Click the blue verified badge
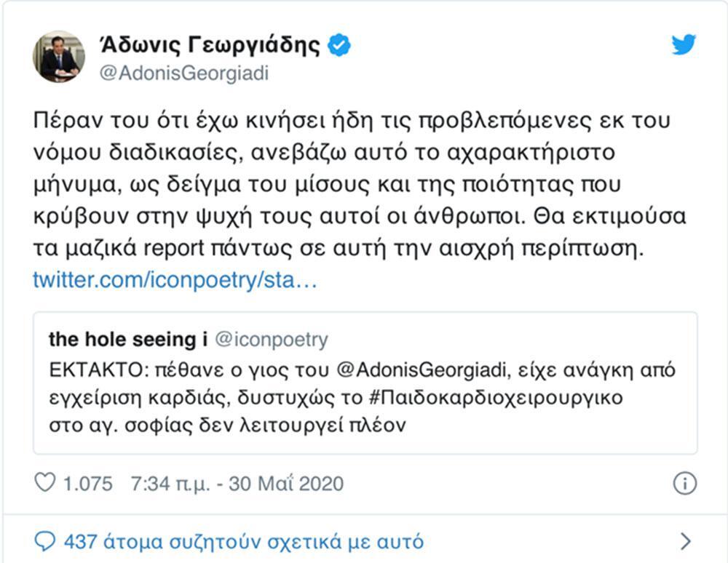This screenshot has height=563, width=728. tap(339, 45)
